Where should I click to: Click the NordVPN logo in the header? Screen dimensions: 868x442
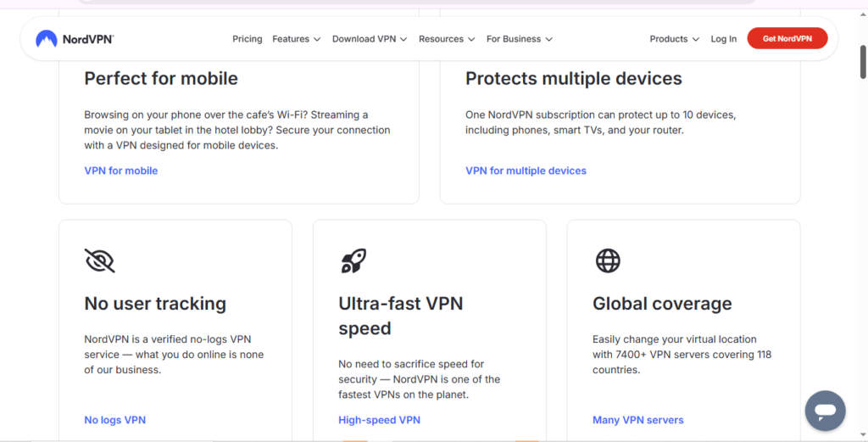coord(75,39)
